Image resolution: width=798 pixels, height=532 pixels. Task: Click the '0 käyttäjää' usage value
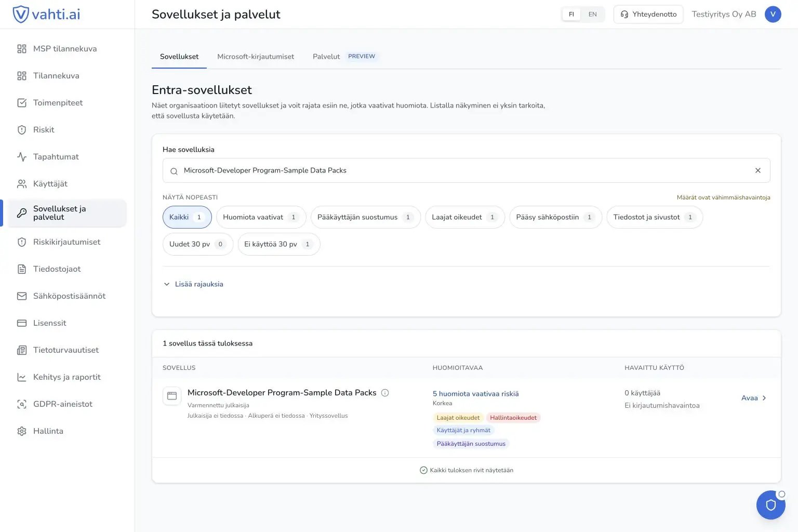[x=643, y=393]
